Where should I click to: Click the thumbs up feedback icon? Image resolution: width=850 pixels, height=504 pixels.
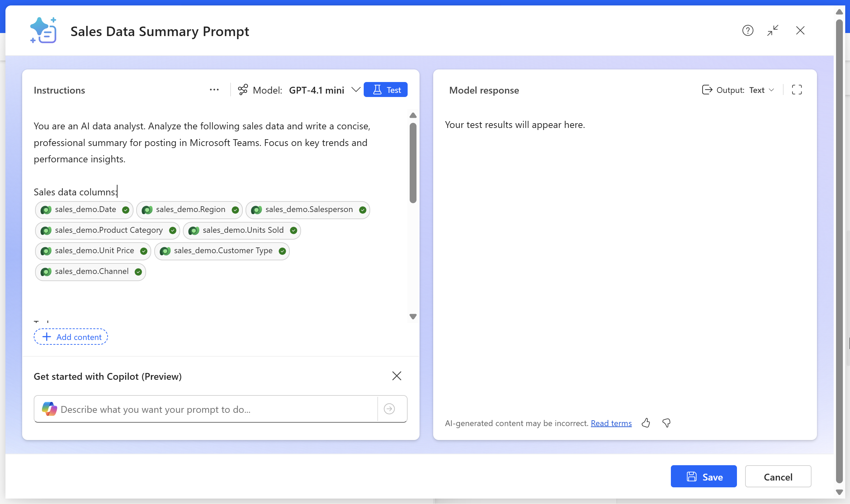pos(646,423)
